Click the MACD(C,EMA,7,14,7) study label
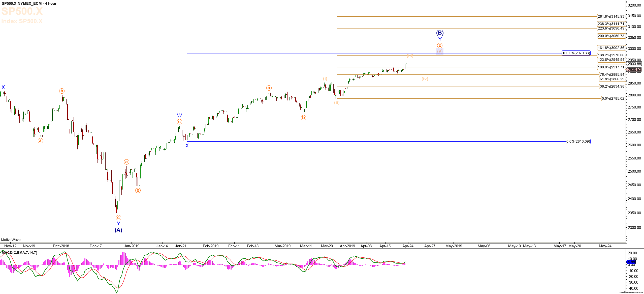 pos(19,253)
